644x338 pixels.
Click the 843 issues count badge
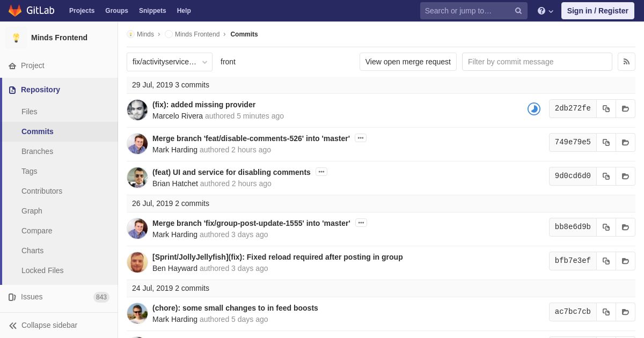[x=101, y=297]
